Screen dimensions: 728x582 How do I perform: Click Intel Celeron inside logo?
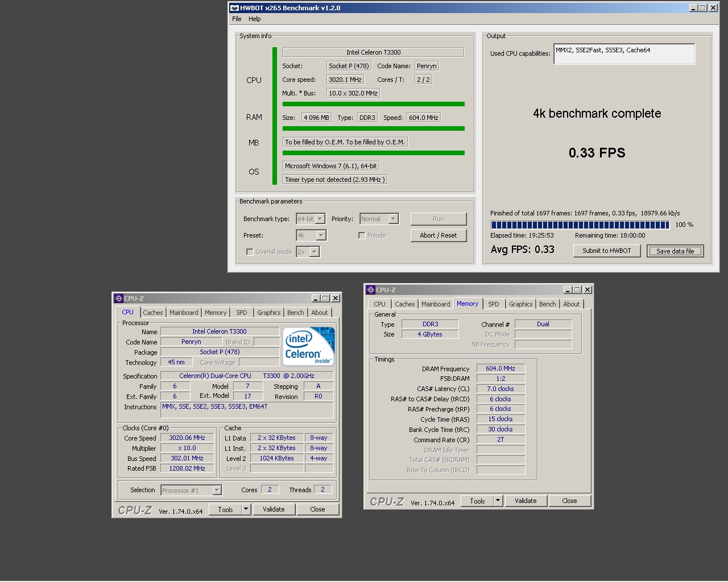(x=309, y=346)
